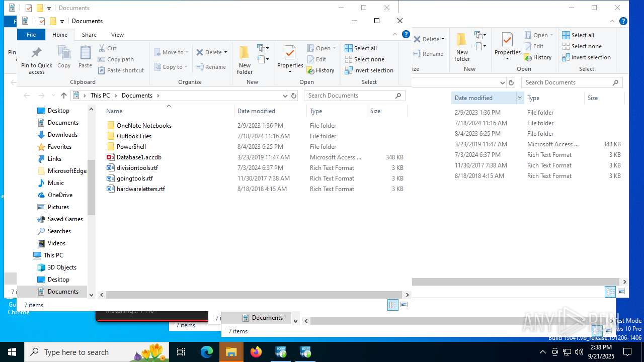Screen dimensions: 644x362
Task: Click the Windows Start button
Action: (12, 352)
